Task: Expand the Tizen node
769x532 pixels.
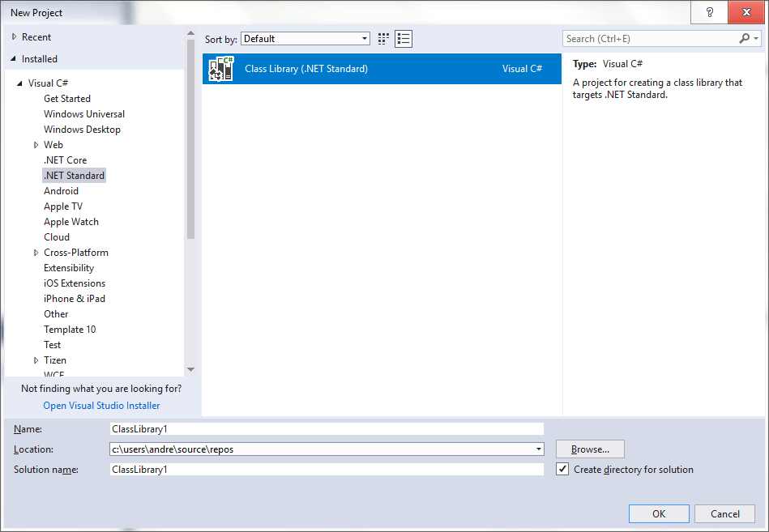Action: 36,360
